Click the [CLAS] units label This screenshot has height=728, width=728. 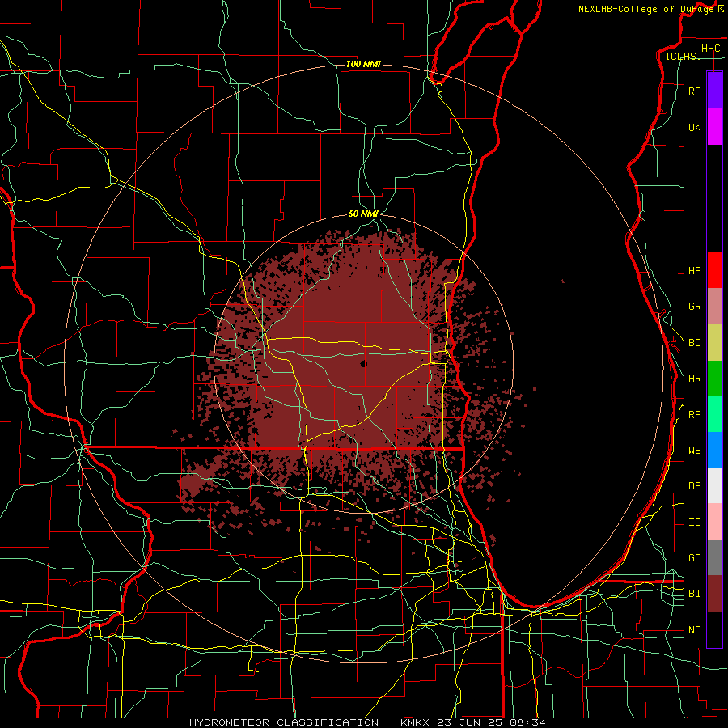pyautogui.click(x=684, y=57)
